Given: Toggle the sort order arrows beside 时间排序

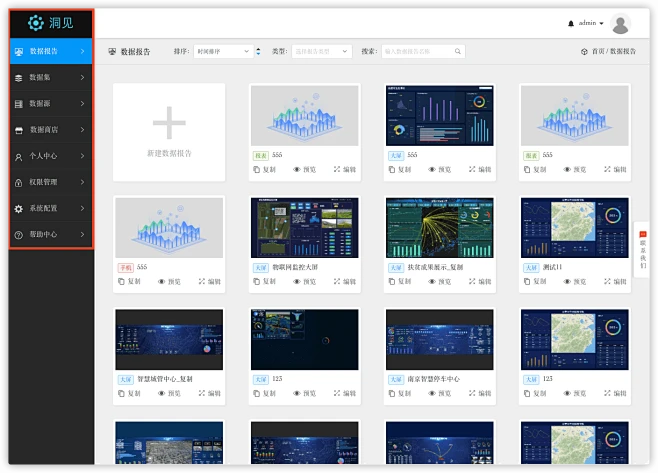Looking at the screenshot, I should click(259, 51).
